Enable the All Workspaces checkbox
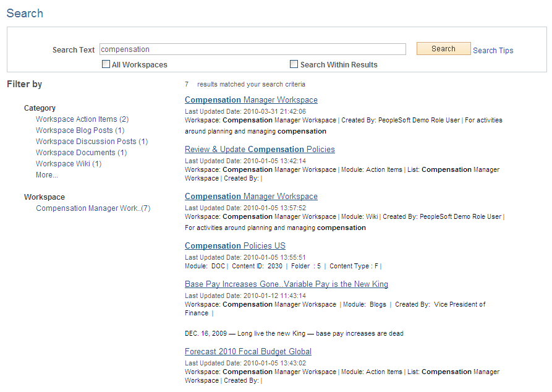The image size is (552, 392). pos(106,64)
